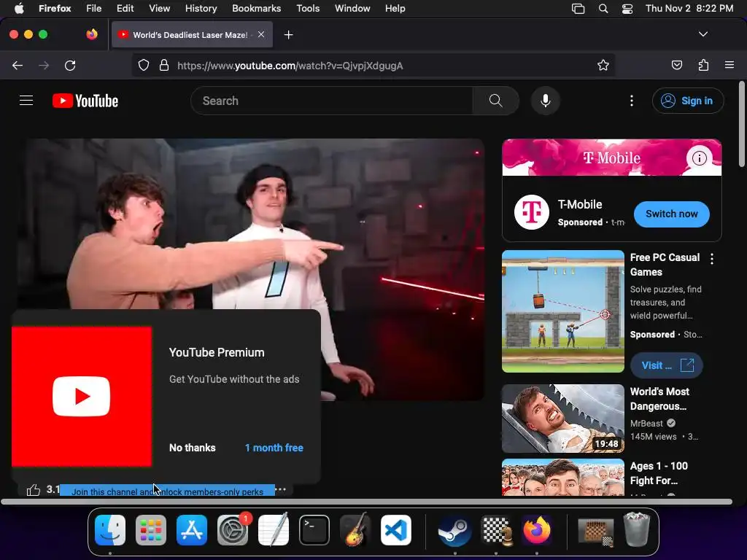Open Spotlight search in menu bar

click(603, 9)
